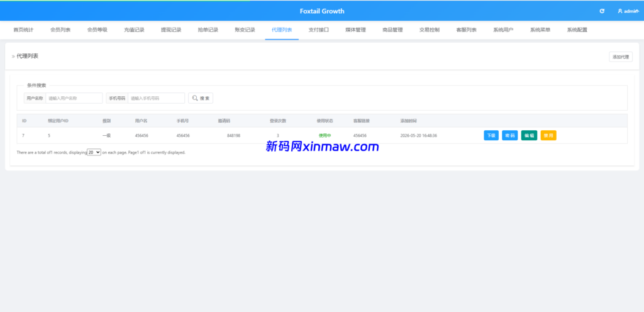Click 456456 in the 用户名 column
644x312 pixels.
[x=142, y=135]
